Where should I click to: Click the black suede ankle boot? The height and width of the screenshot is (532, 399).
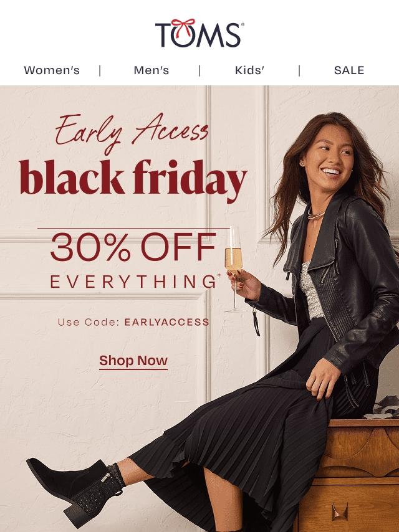click(x=75, y=489)
